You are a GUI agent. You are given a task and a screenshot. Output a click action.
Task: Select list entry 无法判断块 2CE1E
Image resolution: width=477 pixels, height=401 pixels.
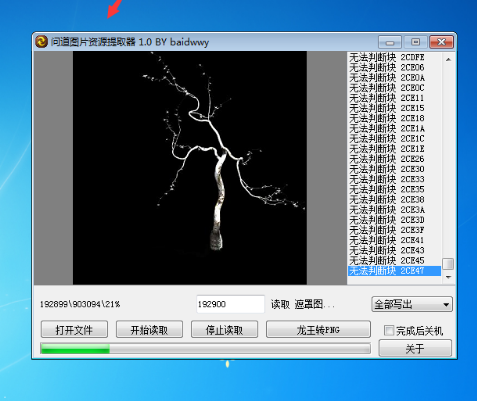[394, 149]
